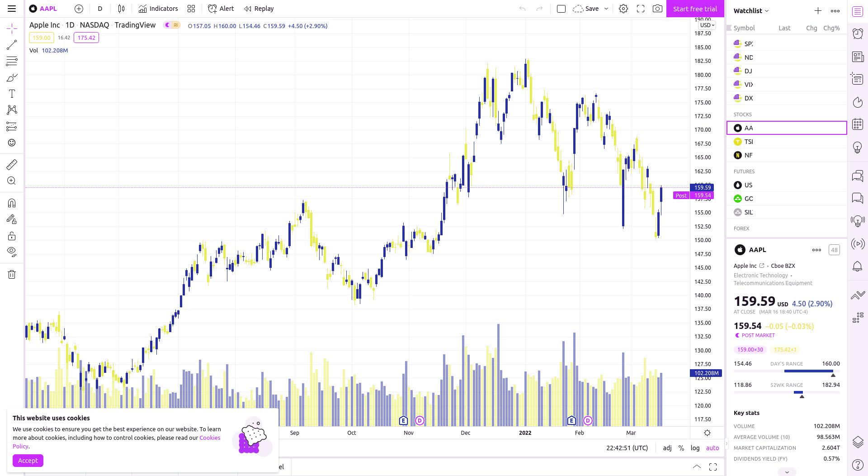Click Save chart layout
The image size is (868, 476).
click(586, 9)
